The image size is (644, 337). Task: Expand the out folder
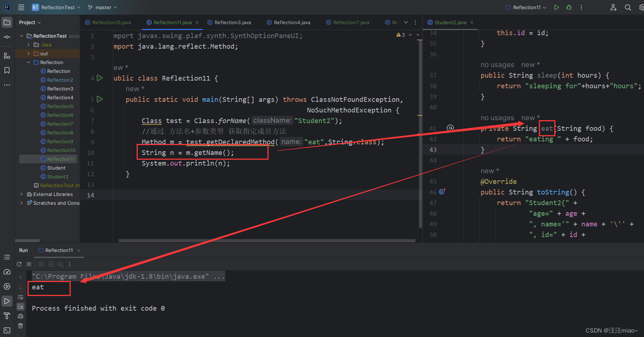(x=29, y=53)
